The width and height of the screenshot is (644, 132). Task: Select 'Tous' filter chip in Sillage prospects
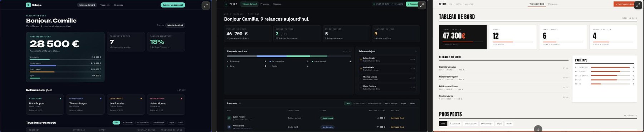click(x=116, y=122)
